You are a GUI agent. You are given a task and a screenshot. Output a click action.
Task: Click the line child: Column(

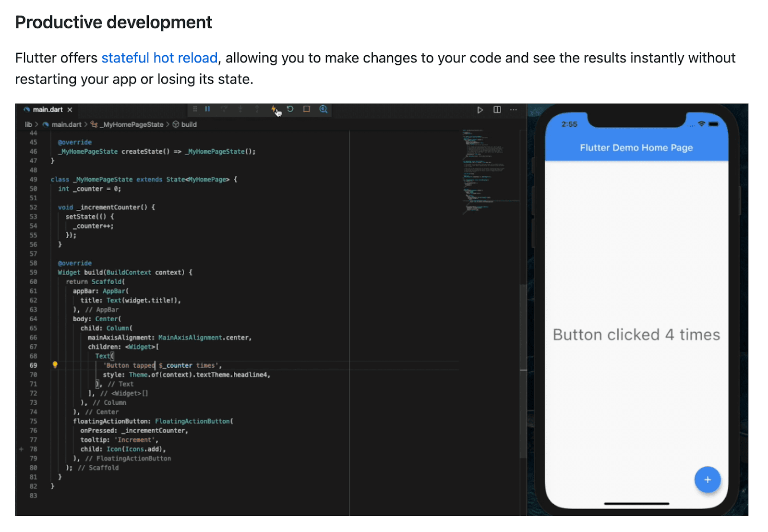coord(107,328)
